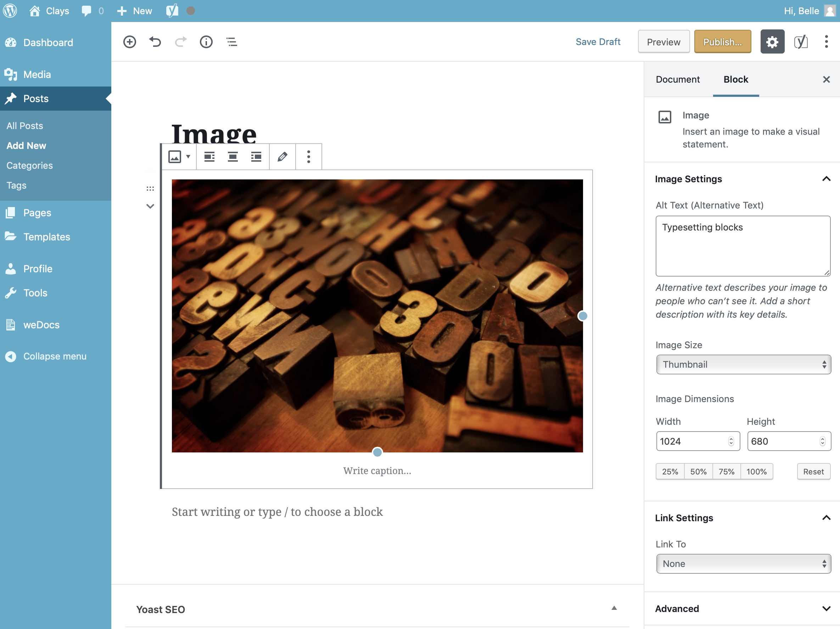Click the Write caption field
Viewport: 840px width, 629px height.
(377, 471)
